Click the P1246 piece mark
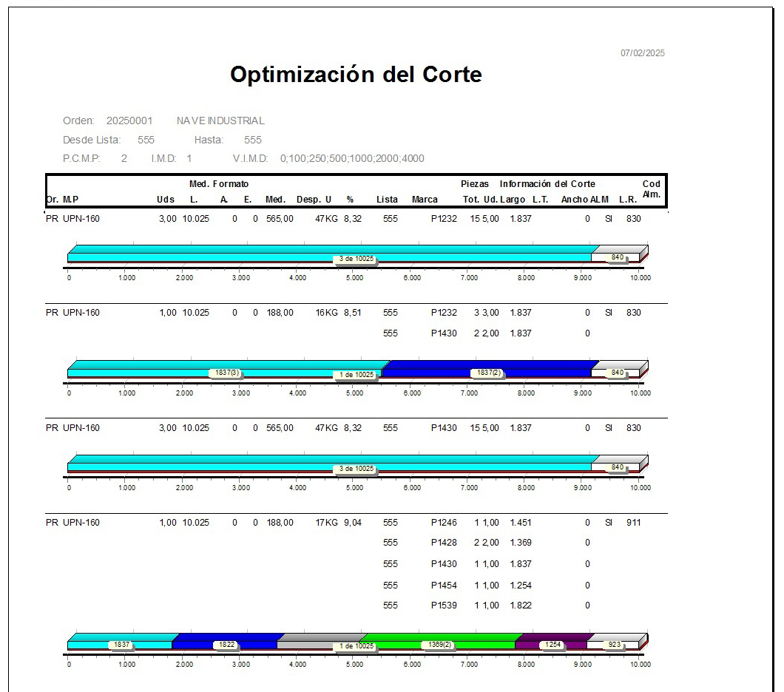Viewport: 784px width, 692px height. point(444,523)
